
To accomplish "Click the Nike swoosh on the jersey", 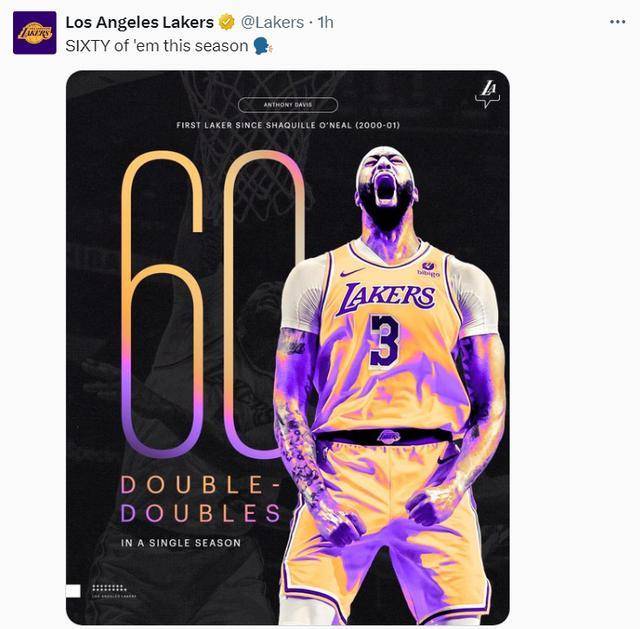I will (x=349, y=271).
